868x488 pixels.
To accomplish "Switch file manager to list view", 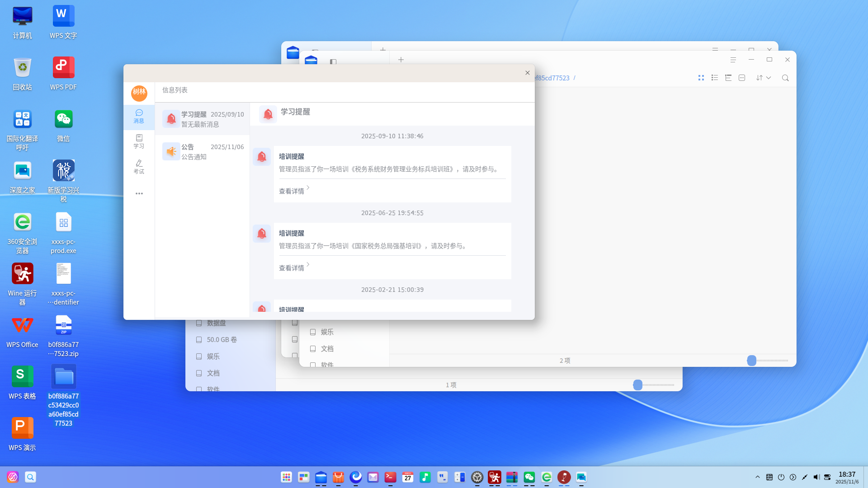I will [x=715, y=78].
